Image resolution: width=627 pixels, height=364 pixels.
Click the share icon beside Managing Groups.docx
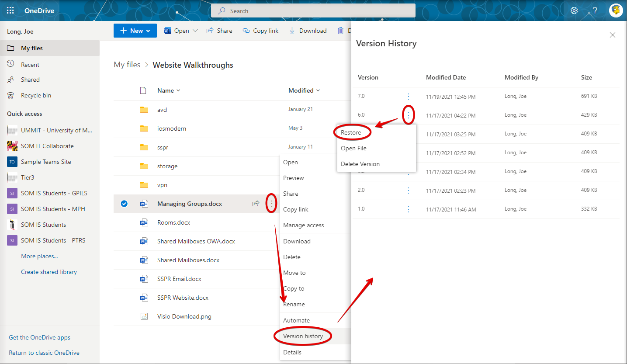256,204
